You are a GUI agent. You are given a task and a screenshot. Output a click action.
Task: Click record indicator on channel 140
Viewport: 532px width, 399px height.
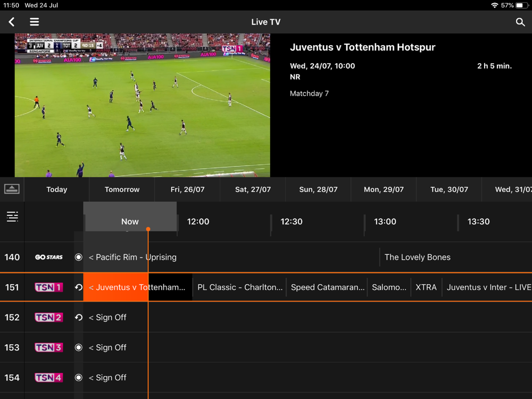78,257
